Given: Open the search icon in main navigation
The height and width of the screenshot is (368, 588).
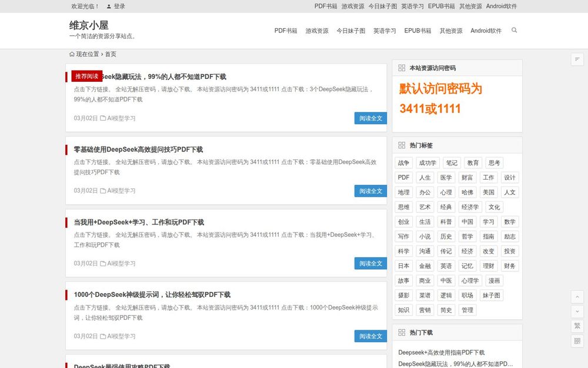Looking at the screenshot, I should (x=514, y=30).
